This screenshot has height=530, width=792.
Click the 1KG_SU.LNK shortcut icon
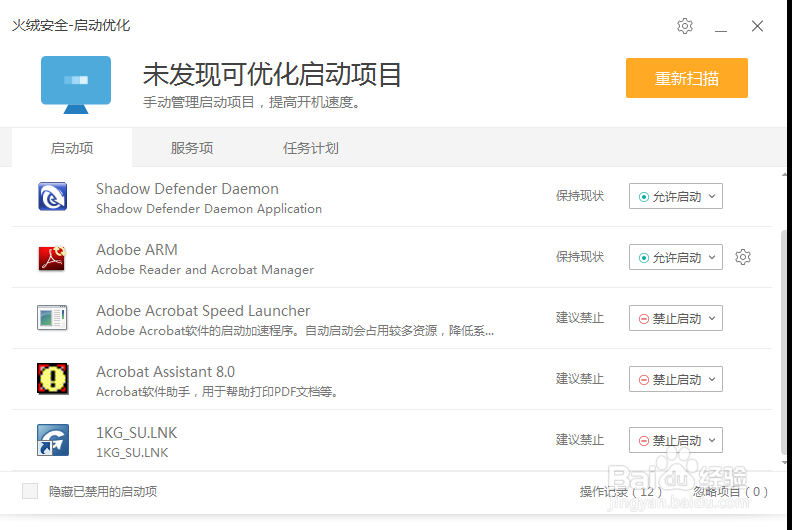coord(52,440)
